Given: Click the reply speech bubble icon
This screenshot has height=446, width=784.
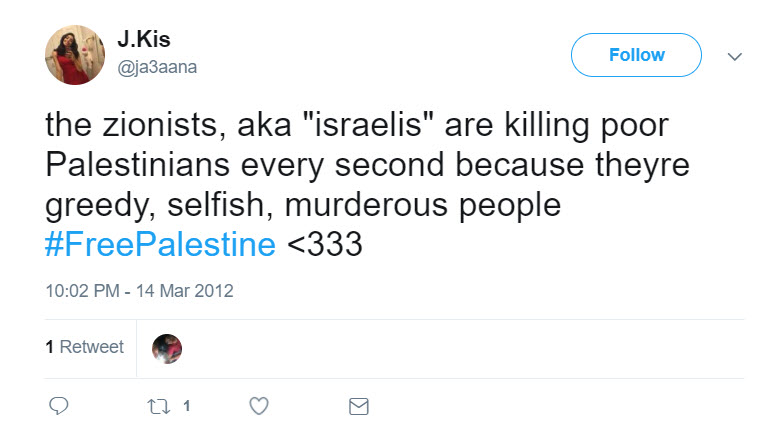Looking at the screenshot, I should tap(59, 407).
